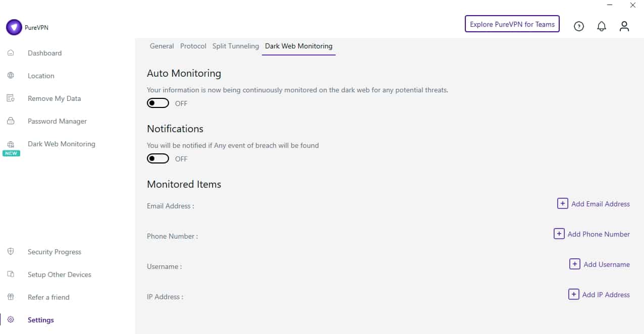Click the NEW badge in sidebar
This screenshot has height=334, width=644.
tap(11, 153)
